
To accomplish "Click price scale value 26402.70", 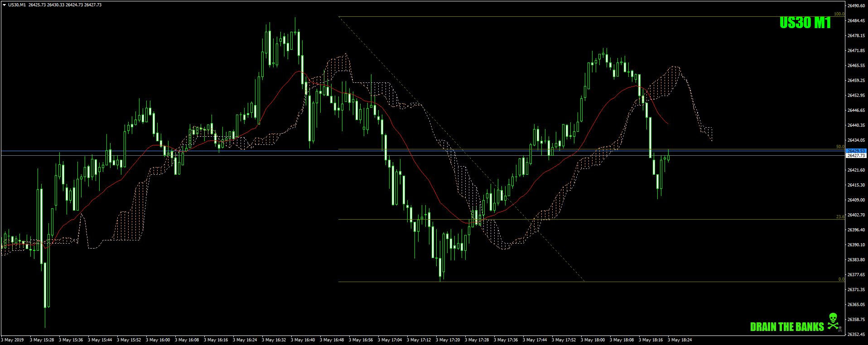I will tap(856, 215).
